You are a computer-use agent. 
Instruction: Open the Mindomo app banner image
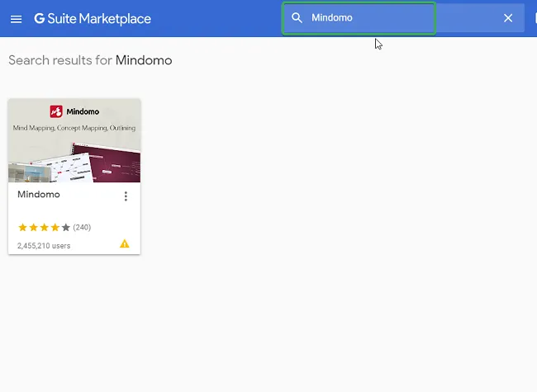coord(74,140)
